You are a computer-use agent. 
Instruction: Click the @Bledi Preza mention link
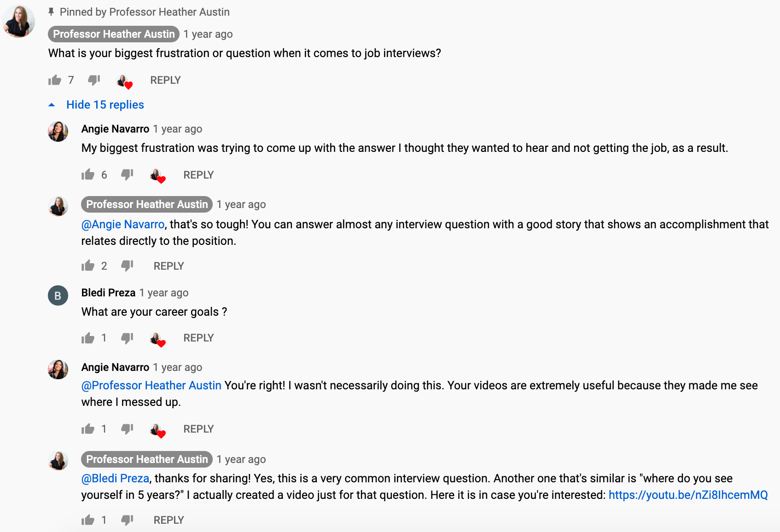coord(114,478)
